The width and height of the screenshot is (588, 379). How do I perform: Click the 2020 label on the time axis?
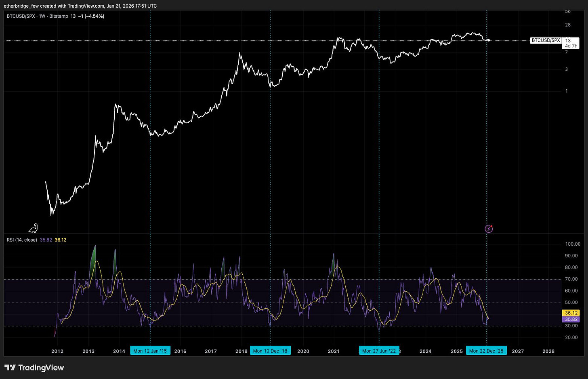coord(303,351)
